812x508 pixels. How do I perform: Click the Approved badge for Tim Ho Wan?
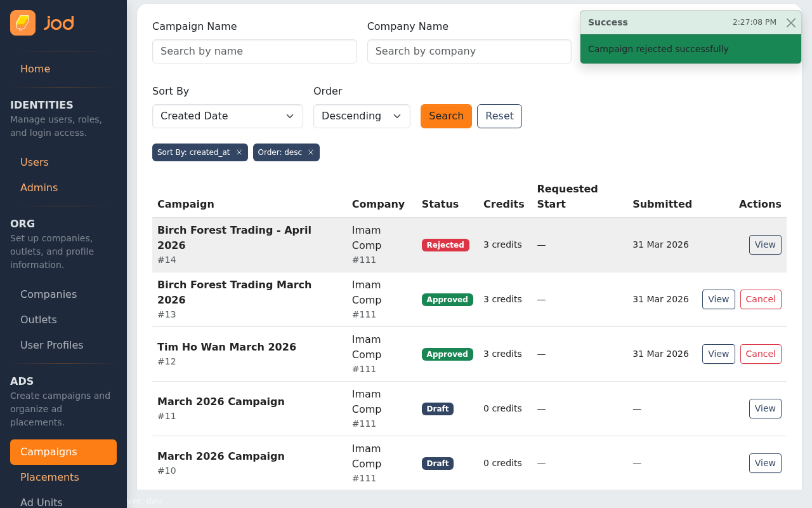point(447,354)
